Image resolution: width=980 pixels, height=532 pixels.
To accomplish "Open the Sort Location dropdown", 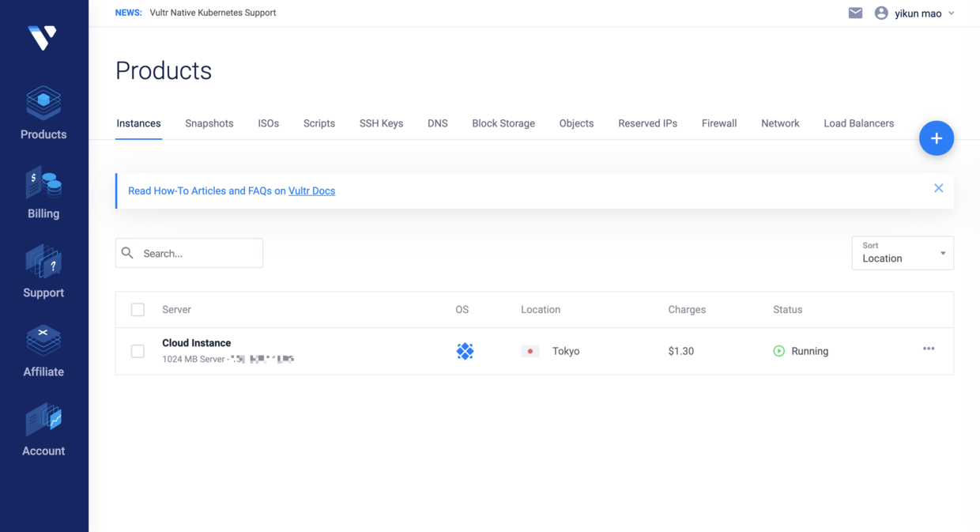I will tap(903, 253).
